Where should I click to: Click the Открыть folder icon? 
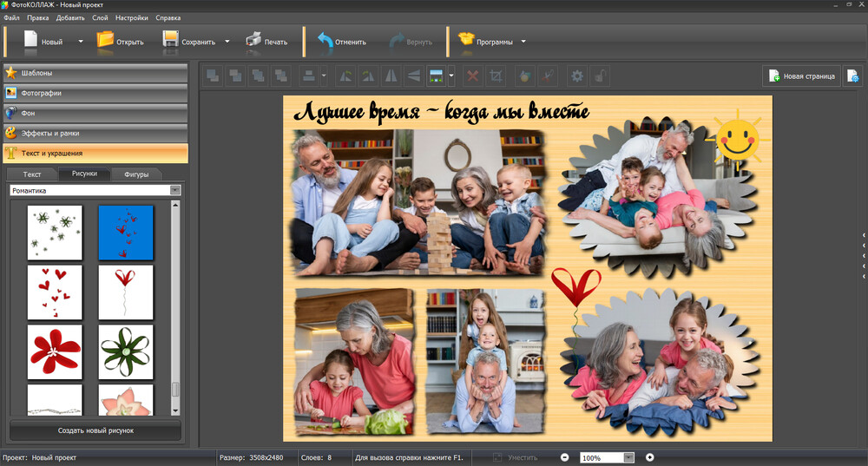tap(105, 40)
